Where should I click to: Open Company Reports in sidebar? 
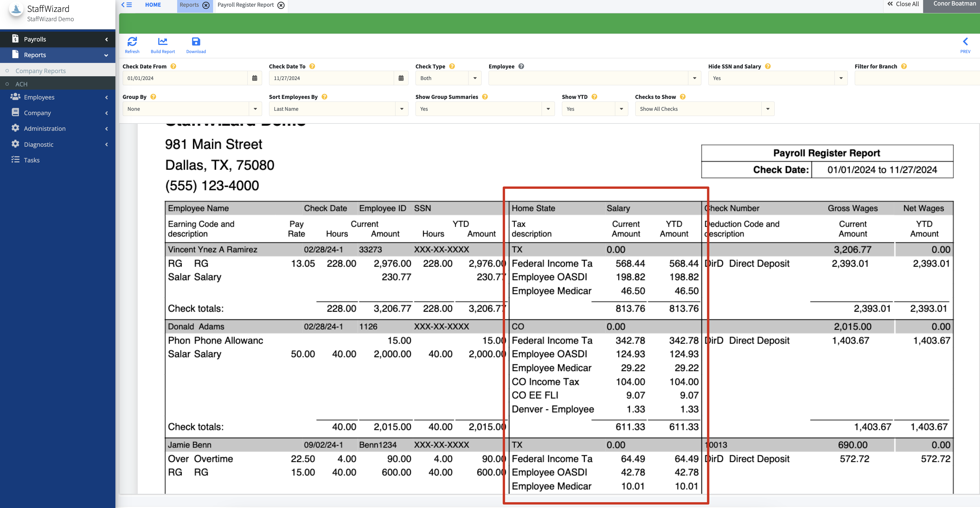point(41,71)
